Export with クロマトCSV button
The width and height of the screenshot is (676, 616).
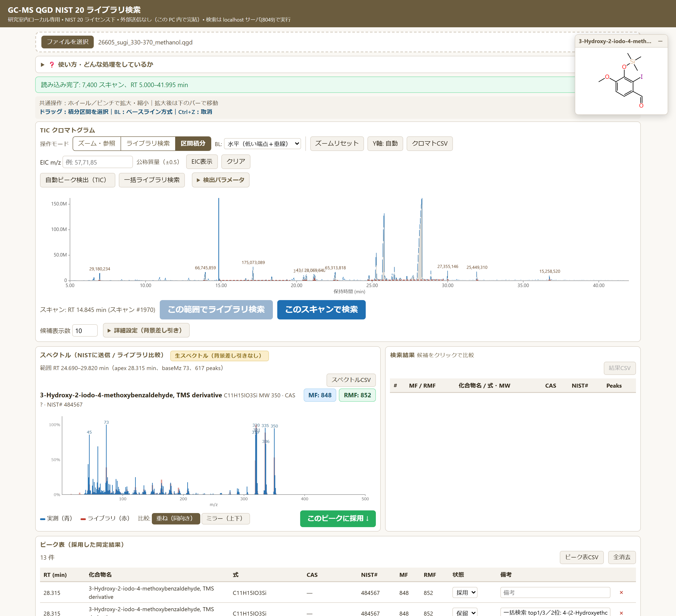click(430, 144)
